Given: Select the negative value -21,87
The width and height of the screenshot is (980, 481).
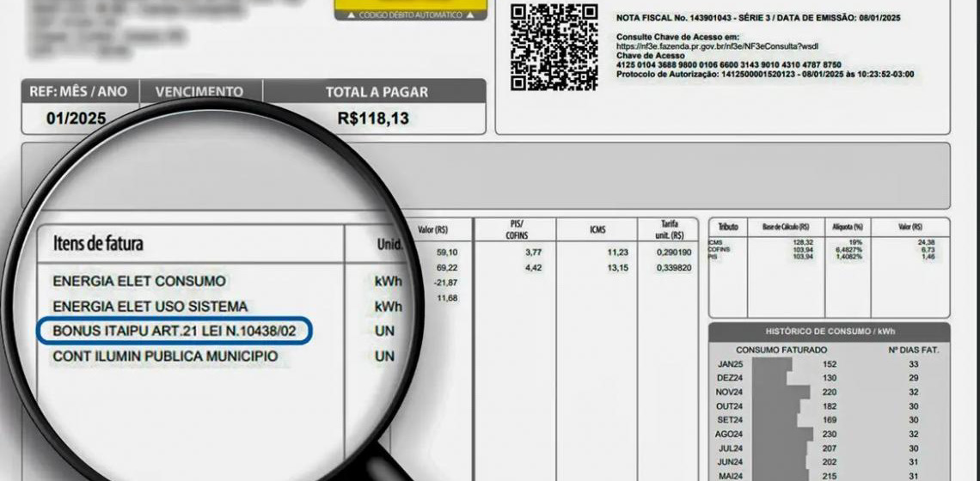Looking at the screenshot, I should (x=445, y=283).
